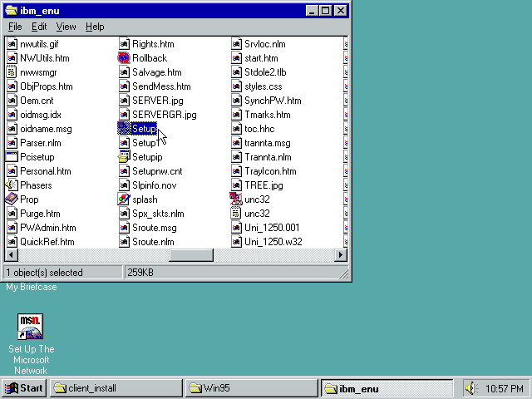Click the Pcisetup application icon
This screenshot has height=399, width=532.
(12, 157)
